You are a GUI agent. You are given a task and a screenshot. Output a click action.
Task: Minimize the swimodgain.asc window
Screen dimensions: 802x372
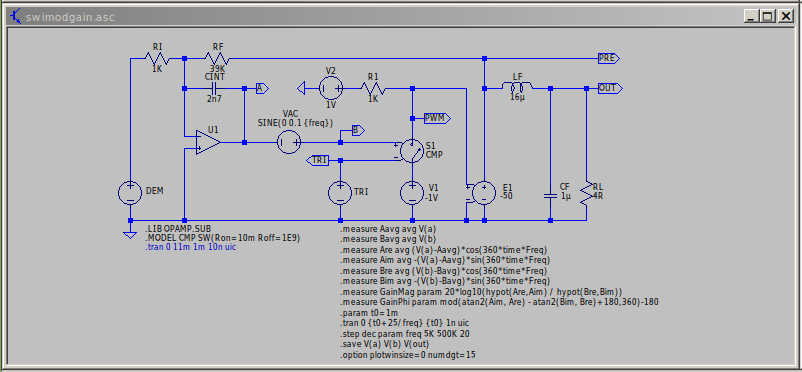coord(751,16)
